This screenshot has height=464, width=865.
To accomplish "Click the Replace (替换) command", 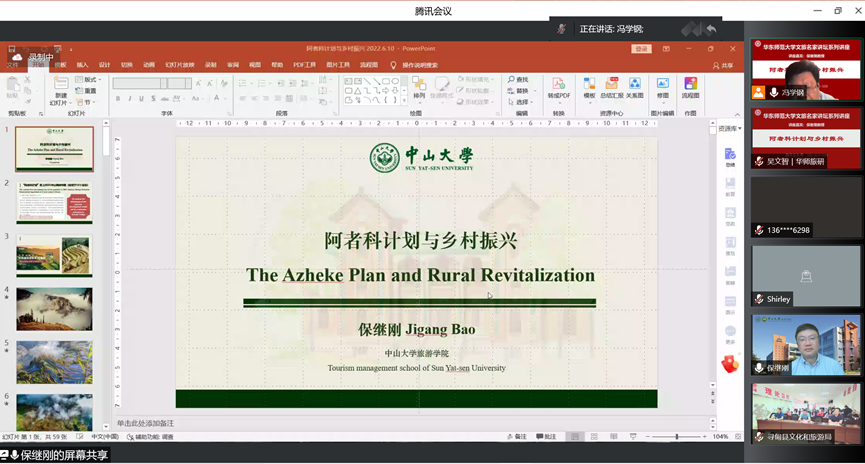I will [518, 90].
